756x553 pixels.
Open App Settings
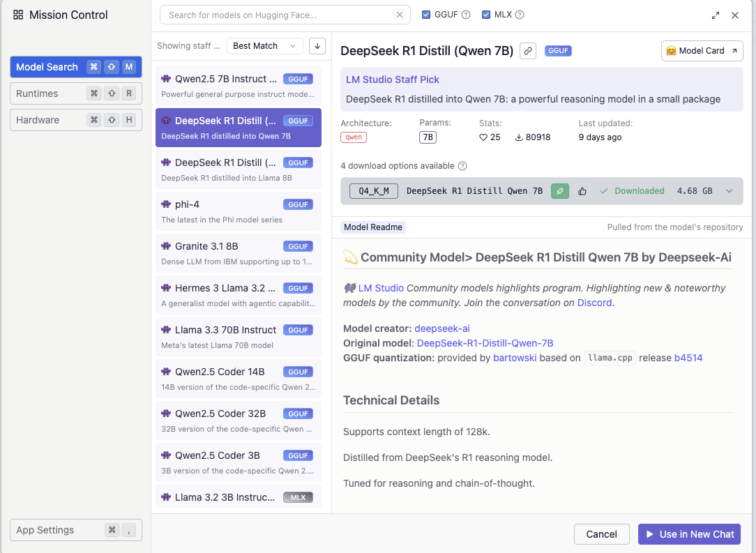click(x=76, y=530)
